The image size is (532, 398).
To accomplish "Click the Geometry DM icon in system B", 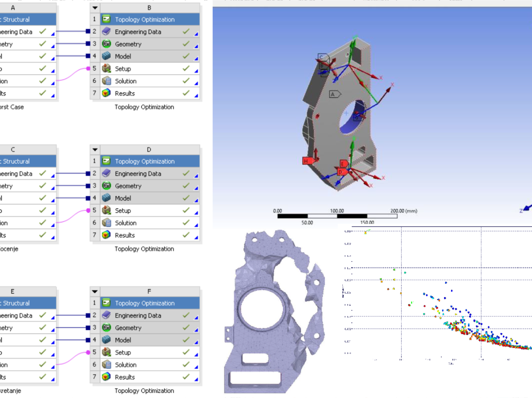I will point(106,44).
